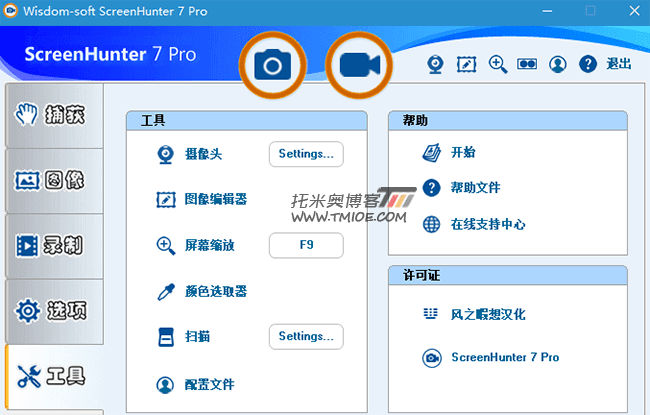Launch 屏幕缩放 screen zoom
Viewport: 650px width, 415px height.
[209, 245]
